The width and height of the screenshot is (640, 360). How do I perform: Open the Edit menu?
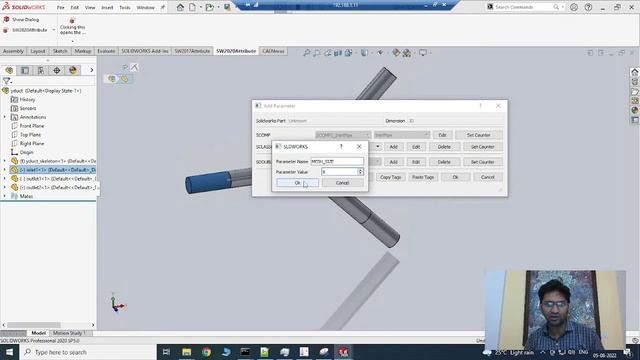point(74,7)
